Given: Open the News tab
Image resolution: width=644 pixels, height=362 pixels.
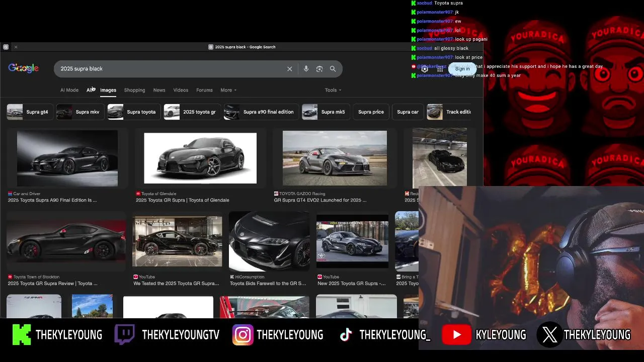Looking at the screenshot, I should tap(159, 90).
